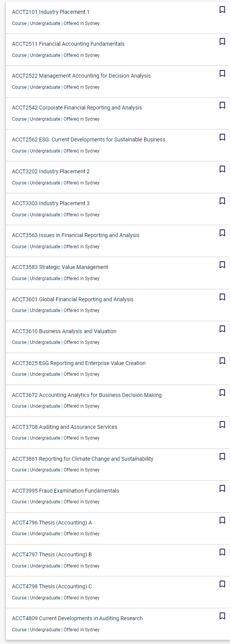Bookmark ACCT4809 Current Developments in Auditing Research

(222, 616)
